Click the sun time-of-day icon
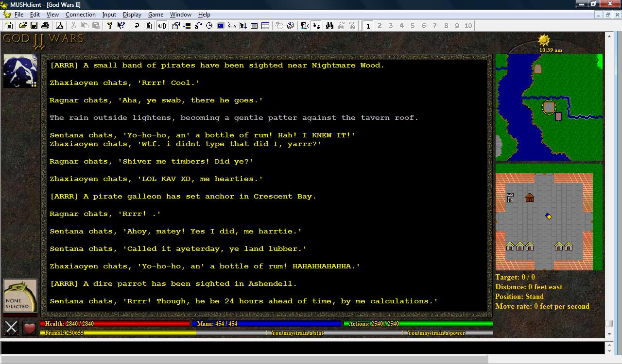The height and width of the screenshot is (364, 622). [544, 40]
